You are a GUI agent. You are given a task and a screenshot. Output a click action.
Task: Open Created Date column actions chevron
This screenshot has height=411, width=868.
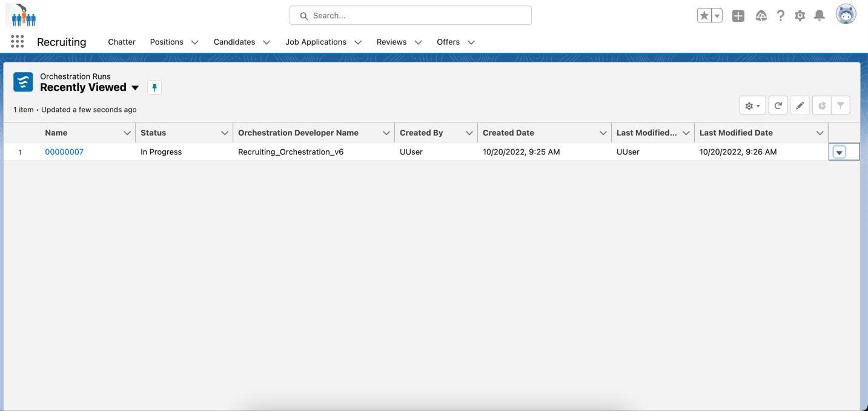coord(603,133)
